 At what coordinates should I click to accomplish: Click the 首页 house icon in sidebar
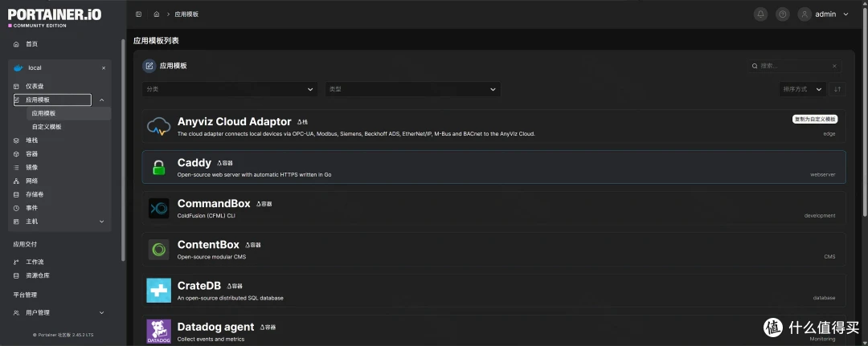point(16,43)
